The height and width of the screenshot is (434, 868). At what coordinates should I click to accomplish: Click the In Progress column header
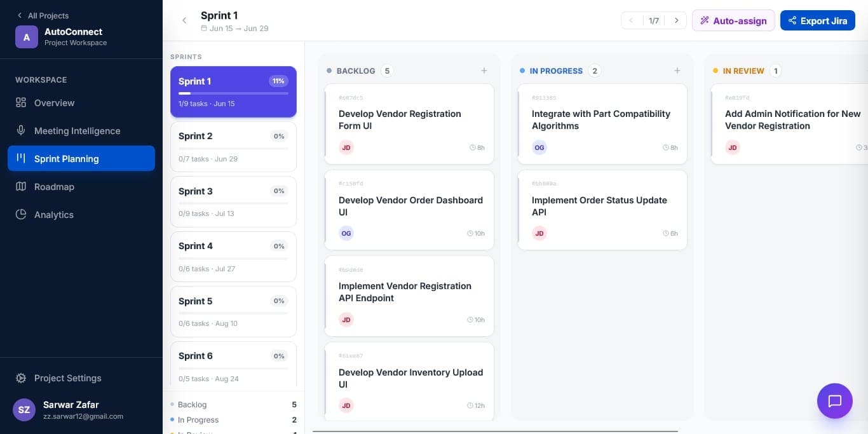(x=556, y=71)
